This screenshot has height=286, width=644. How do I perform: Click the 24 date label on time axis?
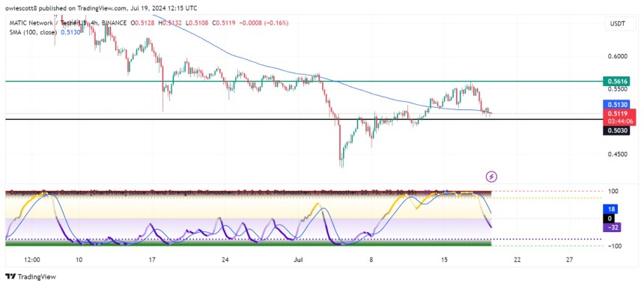click(225, 260)
